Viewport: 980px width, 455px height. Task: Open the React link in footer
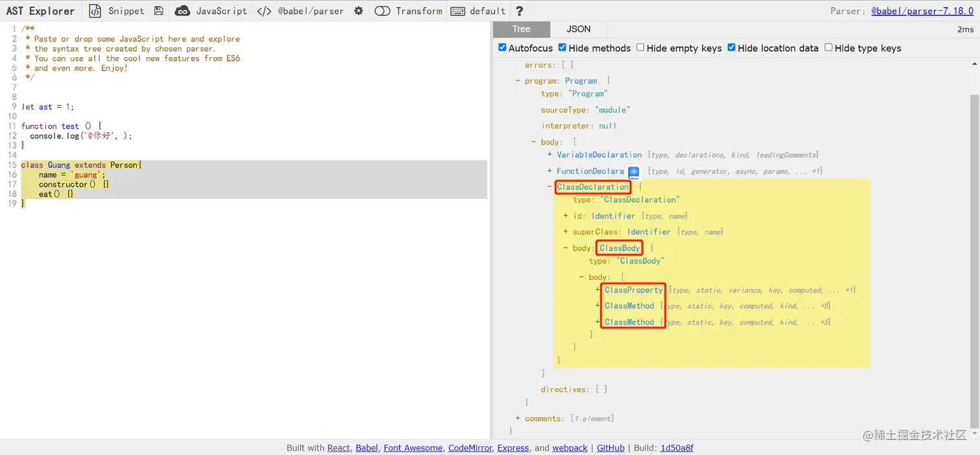pyautogui.click(x=339, y=448)
